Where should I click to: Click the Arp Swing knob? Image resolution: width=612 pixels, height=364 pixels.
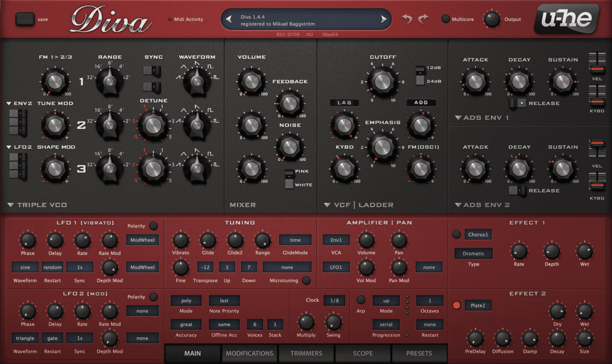point(333,322)
